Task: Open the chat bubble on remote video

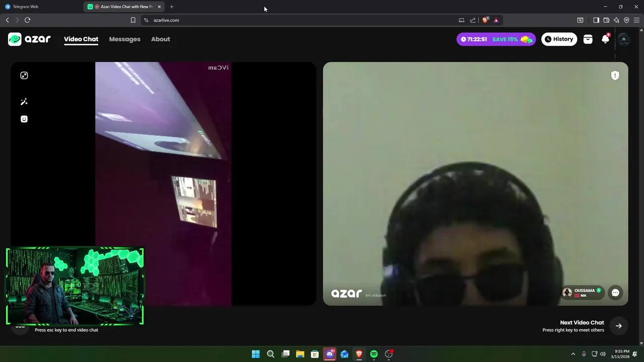Action: point(615,293)
